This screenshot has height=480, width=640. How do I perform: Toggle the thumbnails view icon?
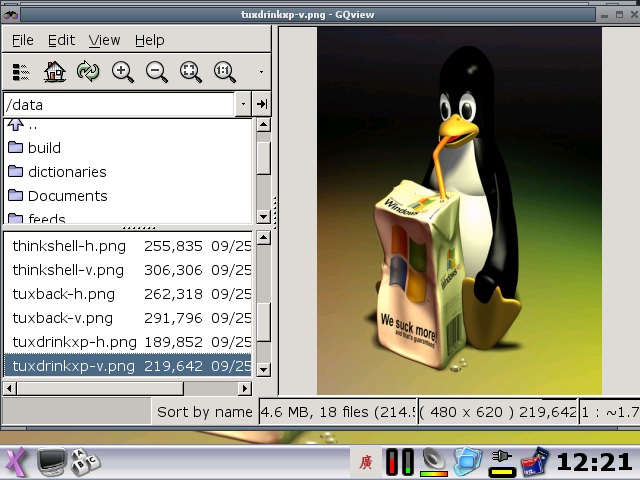pos(21,72)
